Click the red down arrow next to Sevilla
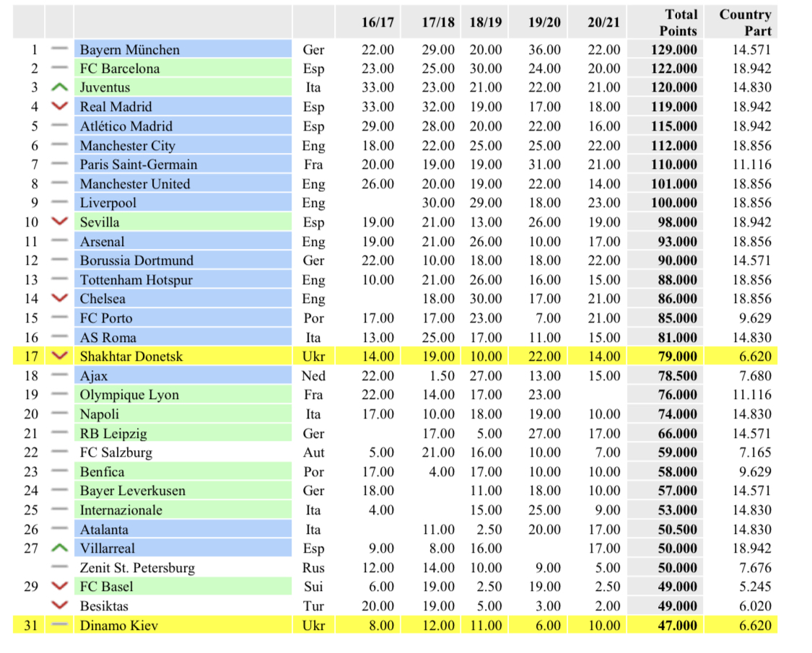Image resolution: width=812 pixels, height=653 pixels. click(x=60, y=222)
